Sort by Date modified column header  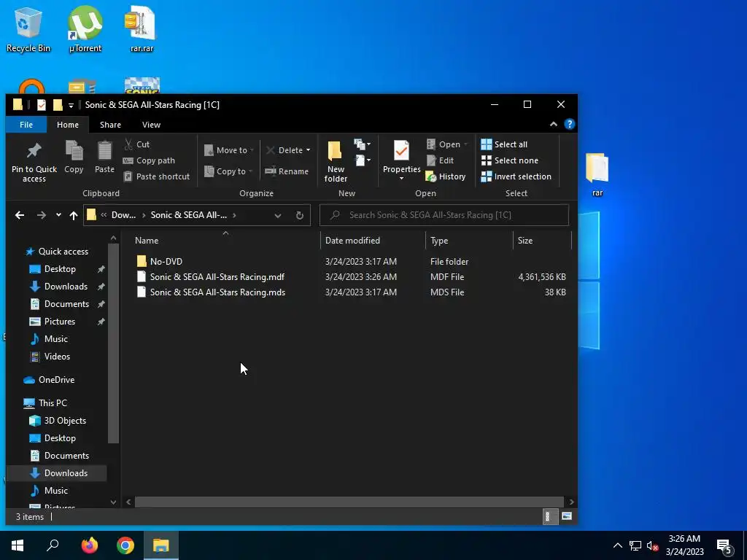coord(373,241)
